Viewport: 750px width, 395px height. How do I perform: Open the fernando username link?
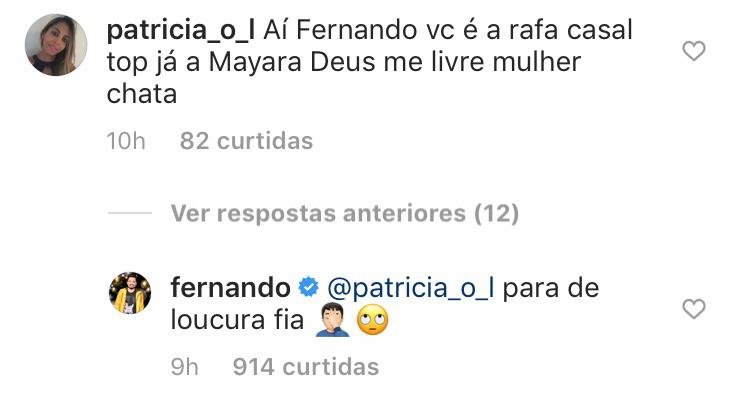[x=231, y=288]
